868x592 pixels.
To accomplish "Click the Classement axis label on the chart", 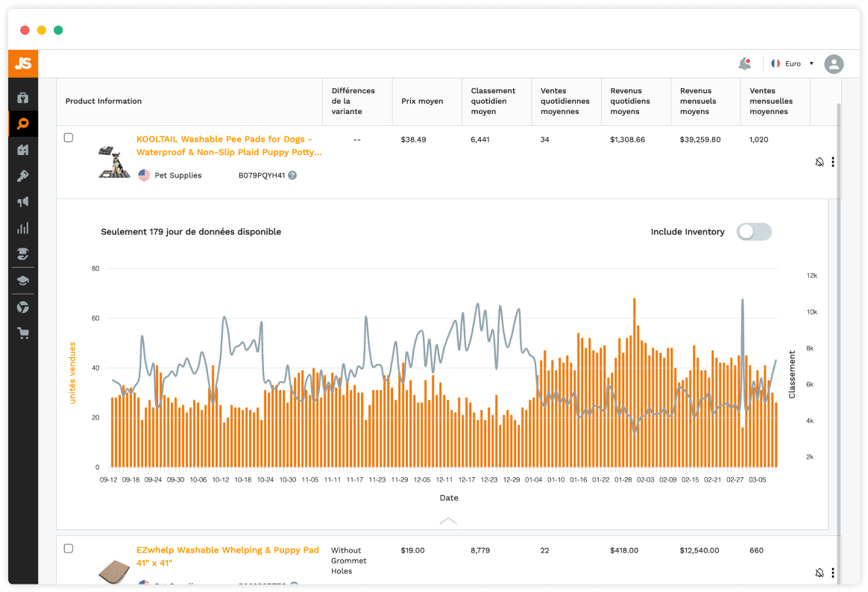I will click(792, 374).
